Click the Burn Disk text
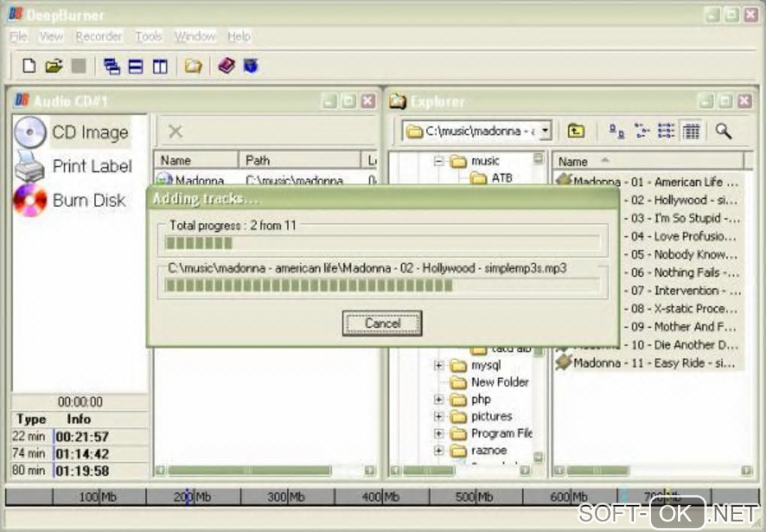Screen dimensions: 766x532 pyautogui.click(x=89, y=200)
